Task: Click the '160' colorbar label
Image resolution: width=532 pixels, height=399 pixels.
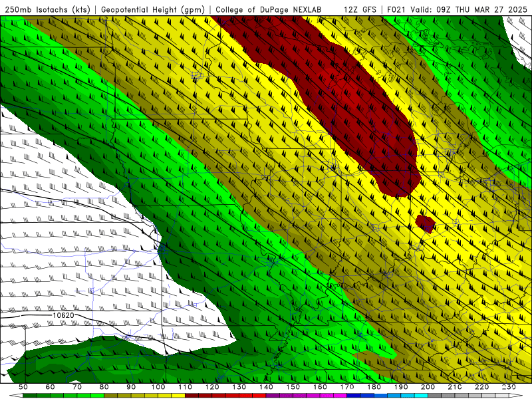Action: (320, 387)
